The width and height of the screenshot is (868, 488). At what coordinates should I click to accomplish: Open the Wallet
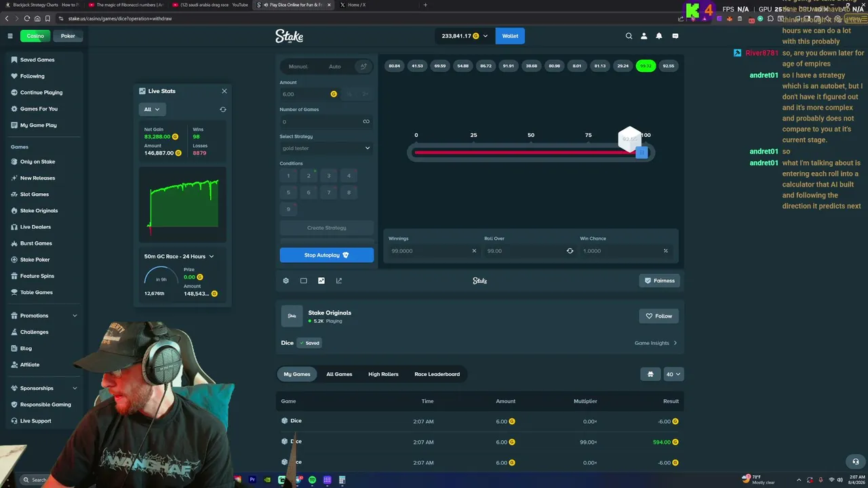click(x=510, y=36)
